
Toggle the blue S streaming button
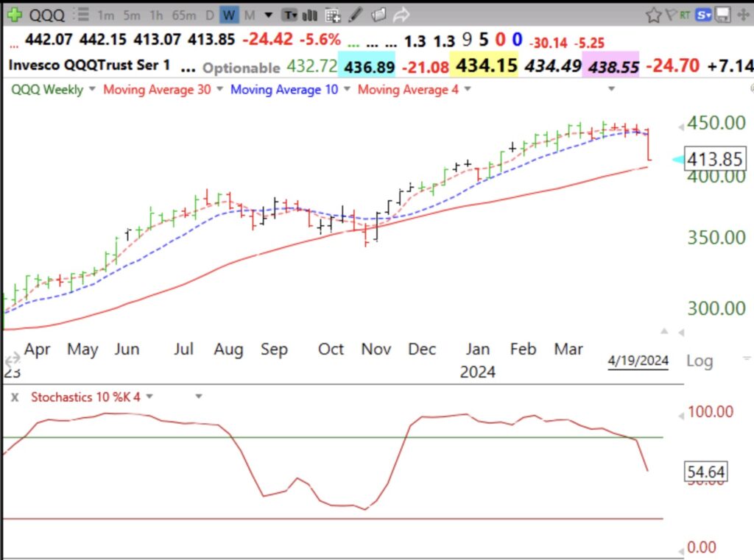point(705,15)
